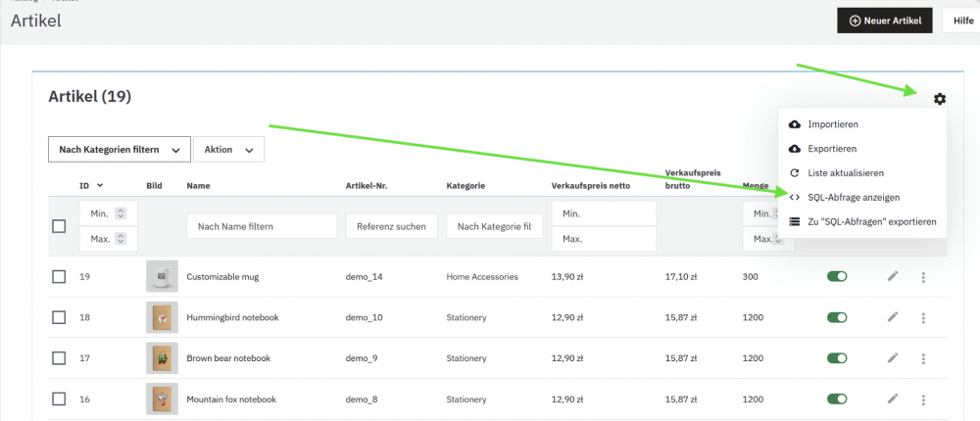Choose Liste aktualisieren from the menu
The image size is (980, 421).
[x=862, y=173]
